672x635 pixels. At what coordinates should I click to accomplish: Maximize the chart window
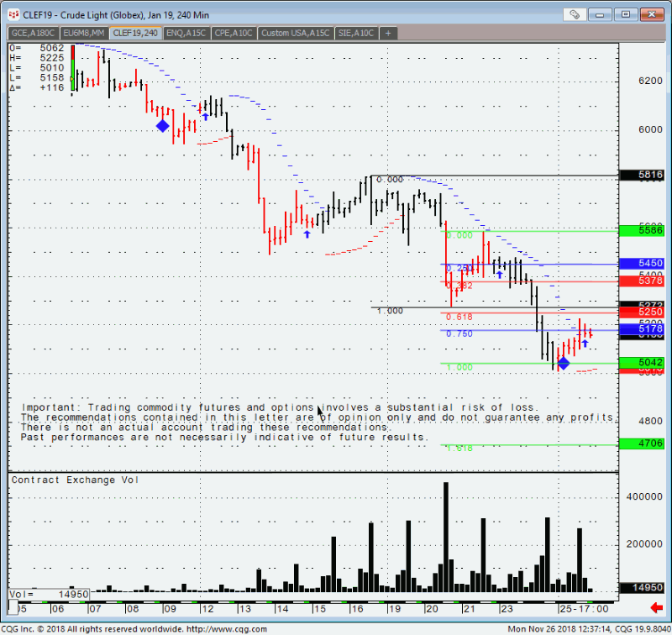pyautogui.click(x=625, y=14)
